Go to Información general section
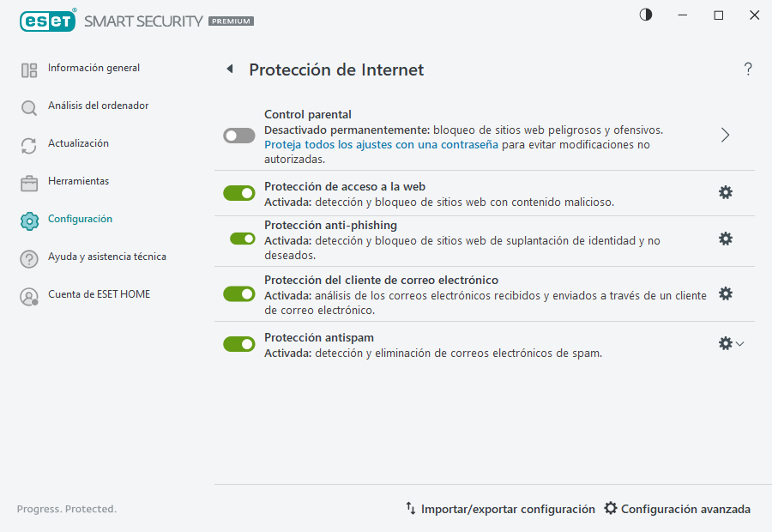 (x=93, y=68)
